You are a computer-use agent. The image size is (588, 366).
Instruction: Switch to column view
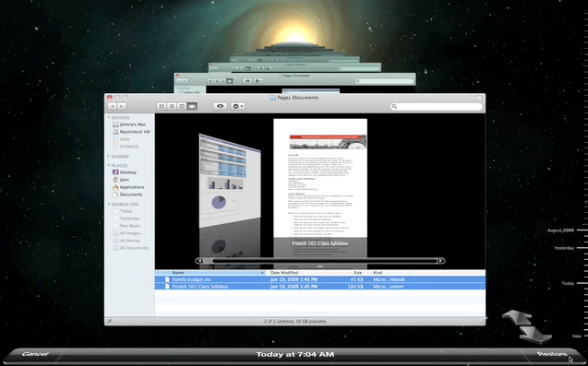[182, 106]
